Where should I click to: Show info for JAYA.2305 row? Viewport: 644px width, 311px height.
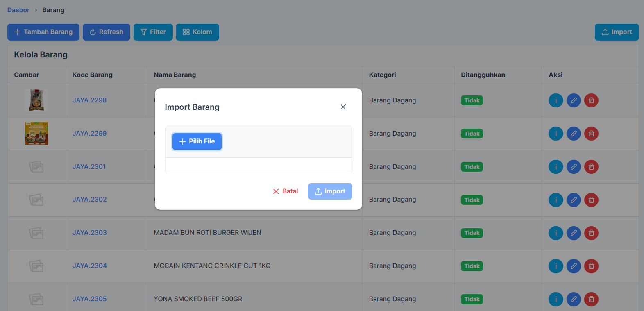[556, 299]
